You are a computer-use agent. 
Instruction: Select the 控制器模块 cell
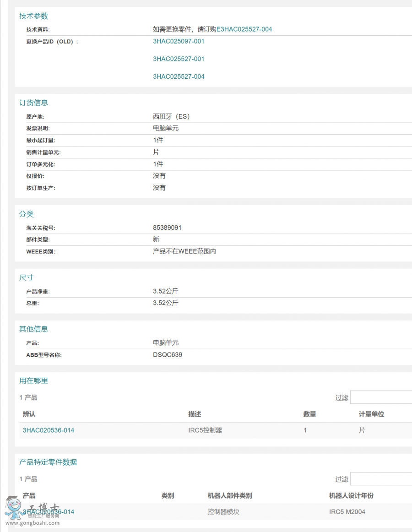224,512
